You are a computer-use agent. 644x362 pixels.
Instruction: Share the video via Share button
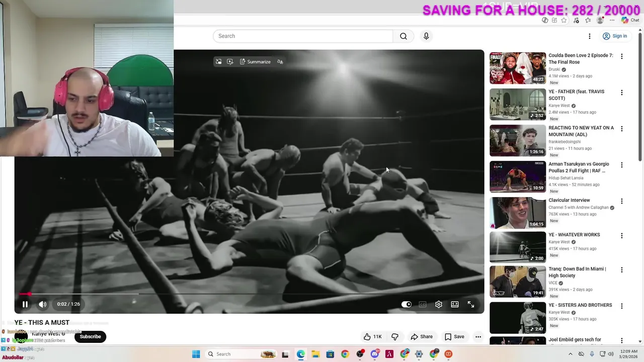point(422,337)
